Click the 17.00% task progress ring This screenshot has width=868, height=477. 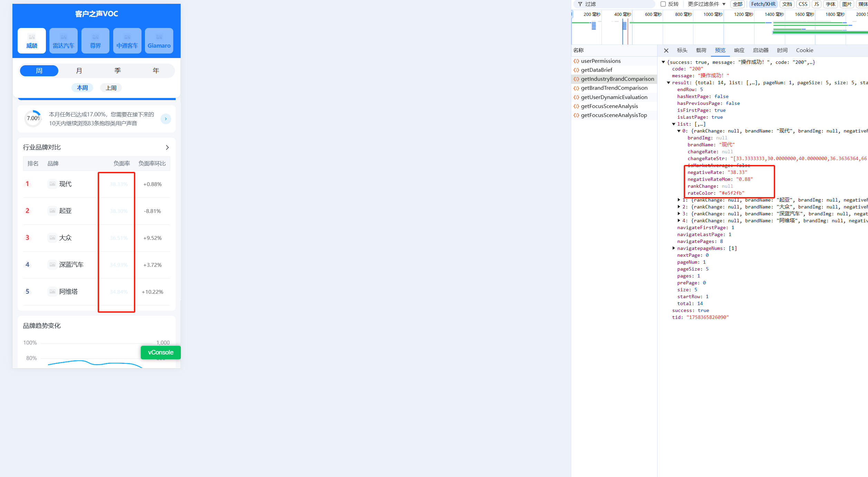click(33, 118)
